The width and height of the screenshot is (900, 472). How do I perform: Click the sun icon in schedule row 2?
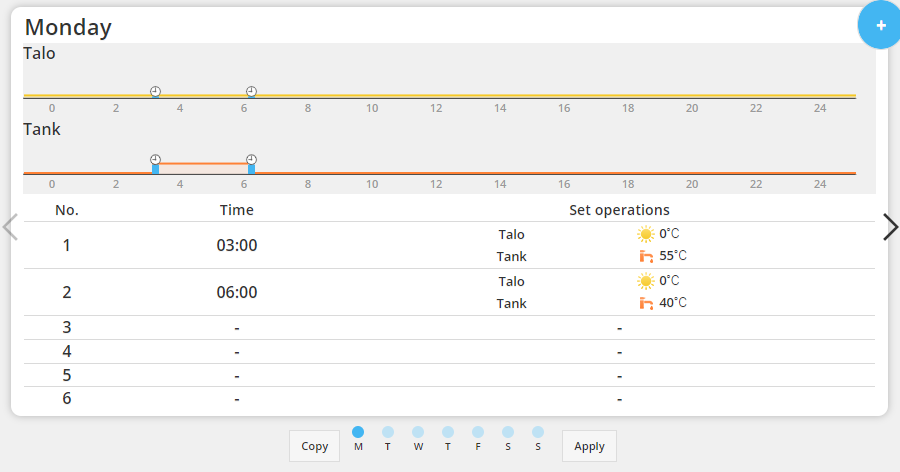coord(646,281)
